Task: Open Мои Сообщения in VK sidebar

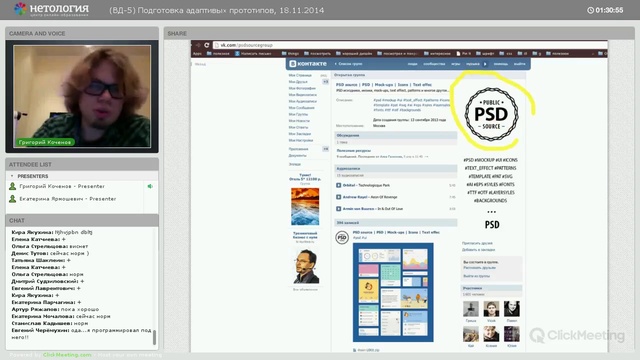Action: 301,108
